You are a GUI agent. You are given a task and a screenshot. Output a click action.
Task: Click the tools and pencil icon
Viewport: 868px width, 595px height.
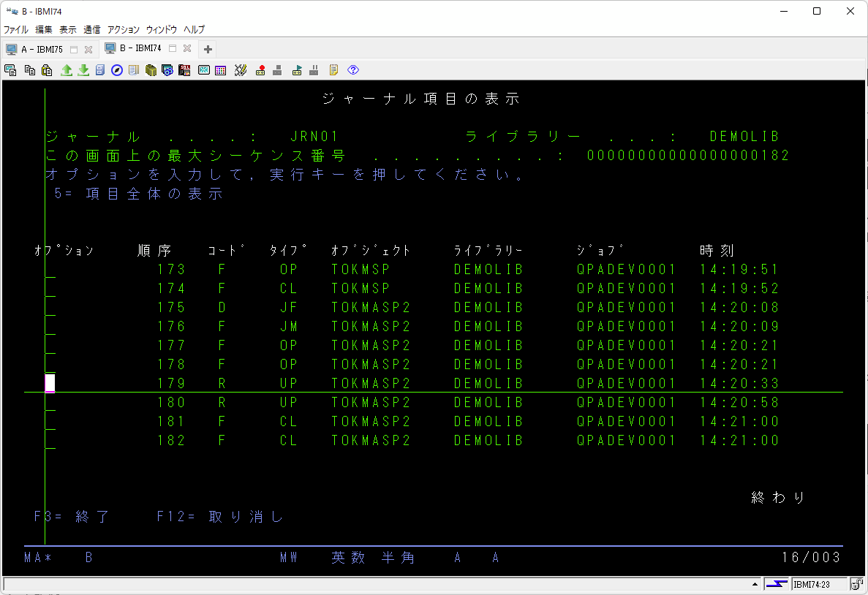pos(241,70)
